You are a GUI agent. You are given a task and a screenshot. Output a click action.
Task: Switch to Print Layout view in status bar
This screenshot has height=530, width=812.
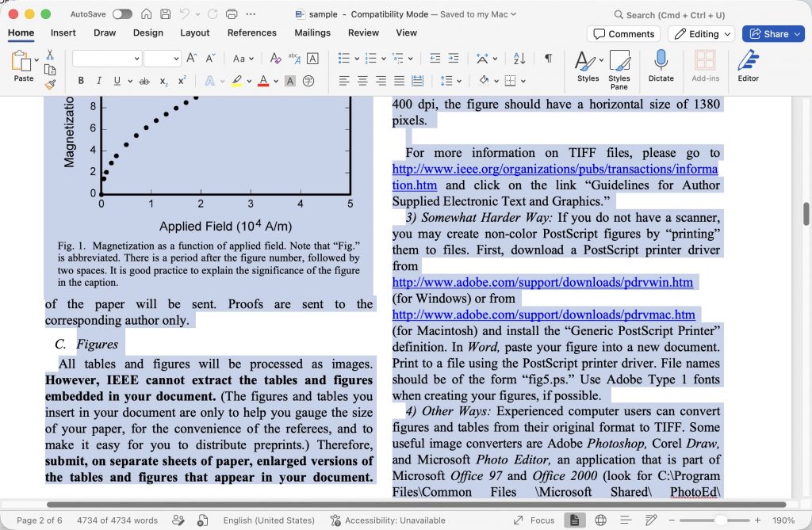pyautogui.click(x=574, y=520)
